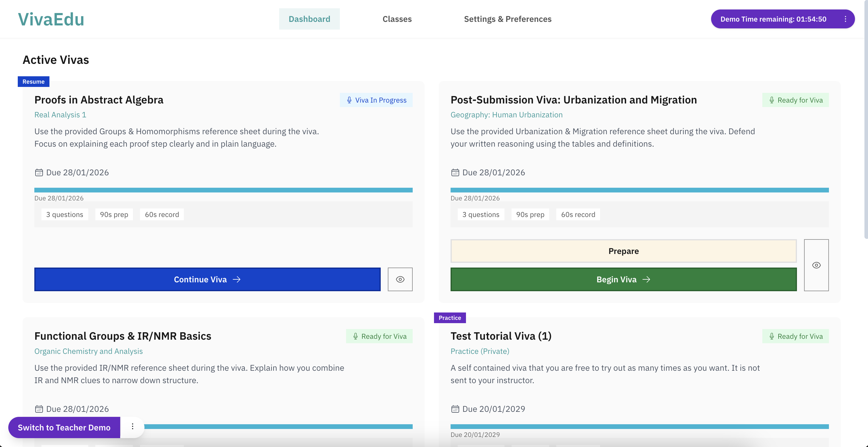
Task: Click the microphone icon on Viva In Progress badge
Action: [x=349, y=100]
